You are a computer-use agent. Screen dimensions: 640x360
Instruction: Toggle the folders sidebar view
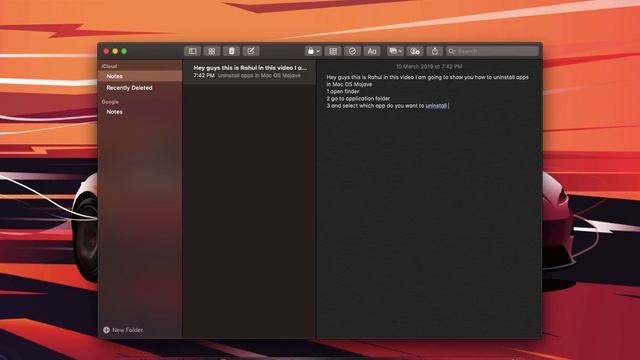pos(192,51)
